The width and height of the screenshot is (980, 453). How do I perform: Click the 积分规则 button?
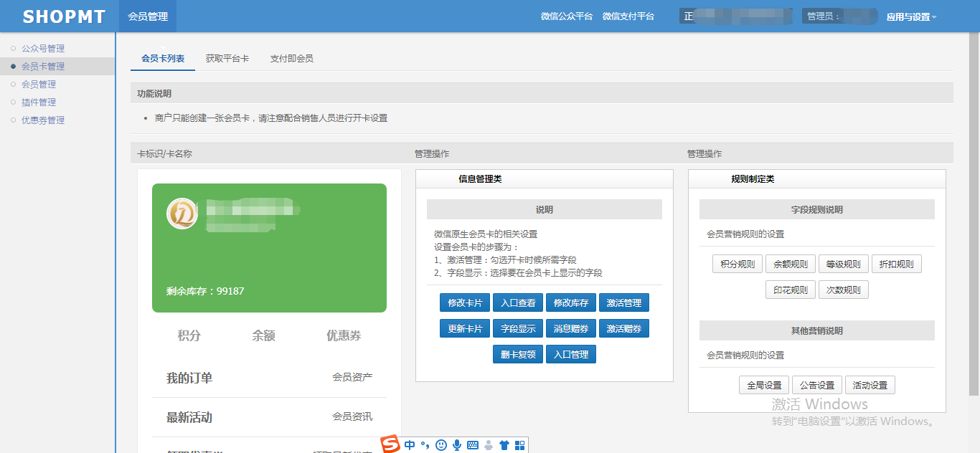738,264
